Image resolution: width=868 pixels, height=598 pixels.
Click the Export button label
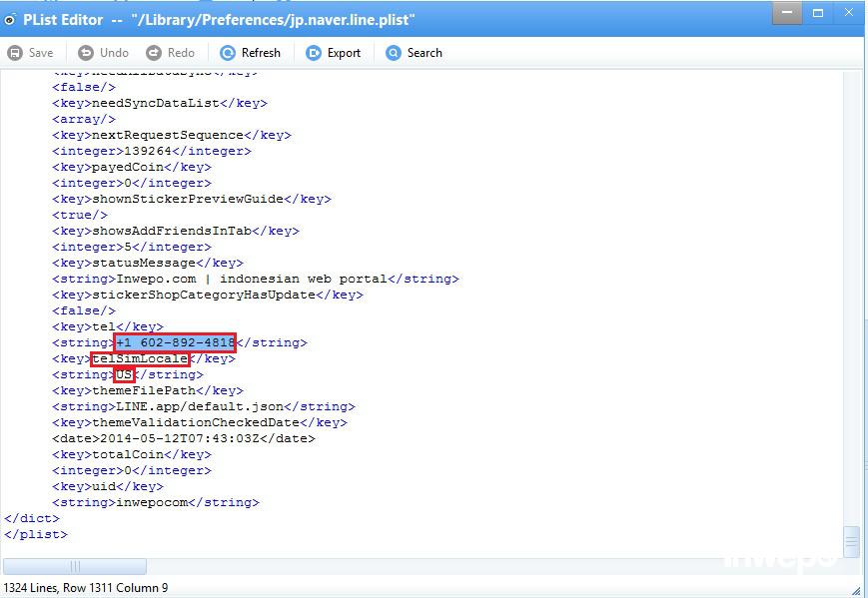click(x=344, y=53)
